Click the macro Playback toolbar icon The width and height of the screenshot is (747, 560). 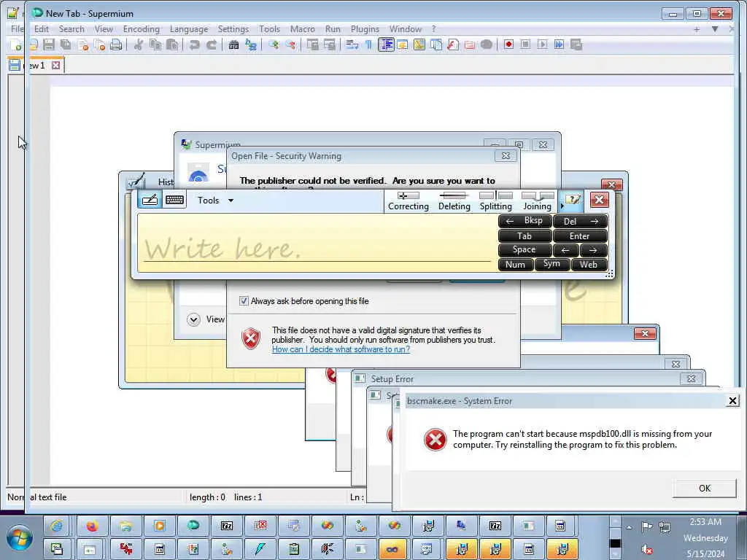tap(542, 44)
